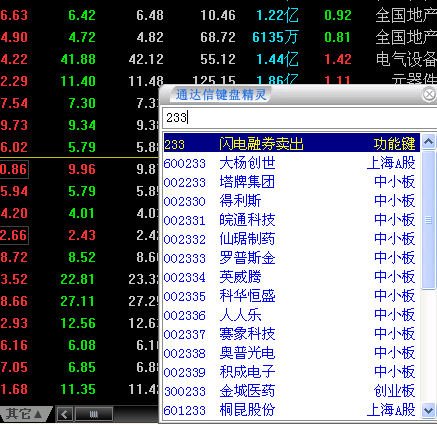This screenshot has width=437, height=425.
Task: Click the 6.48 price cell
Action: click(x=150, y=15)
